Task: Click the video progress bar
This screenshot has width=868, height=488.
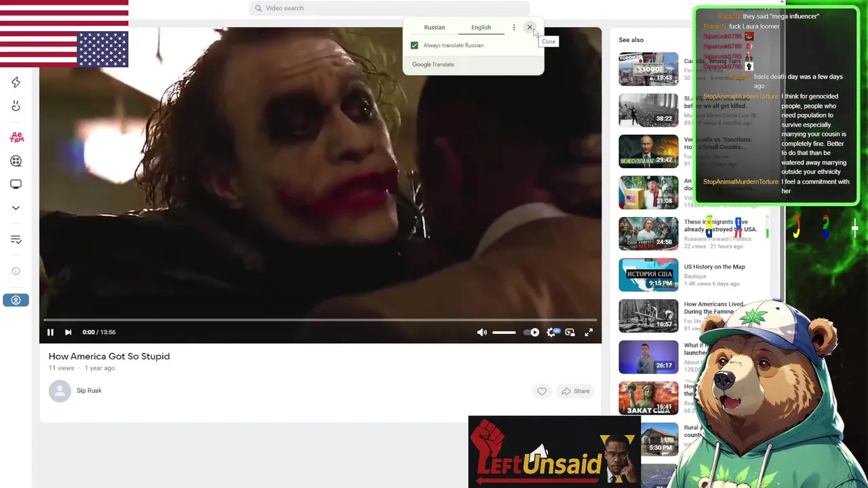Action: click(x=320, y=320)
